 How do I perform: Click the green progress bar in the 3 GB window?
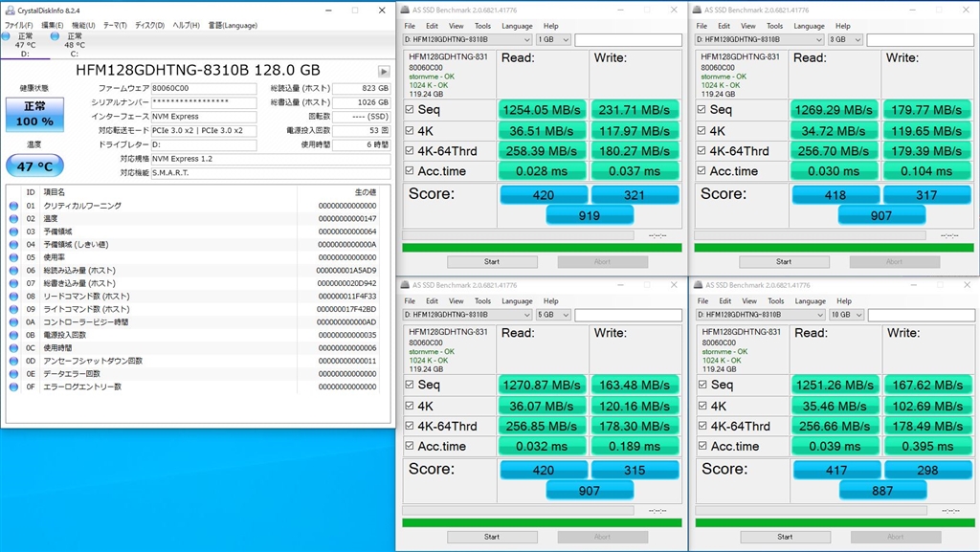click(x=834, y=248)
